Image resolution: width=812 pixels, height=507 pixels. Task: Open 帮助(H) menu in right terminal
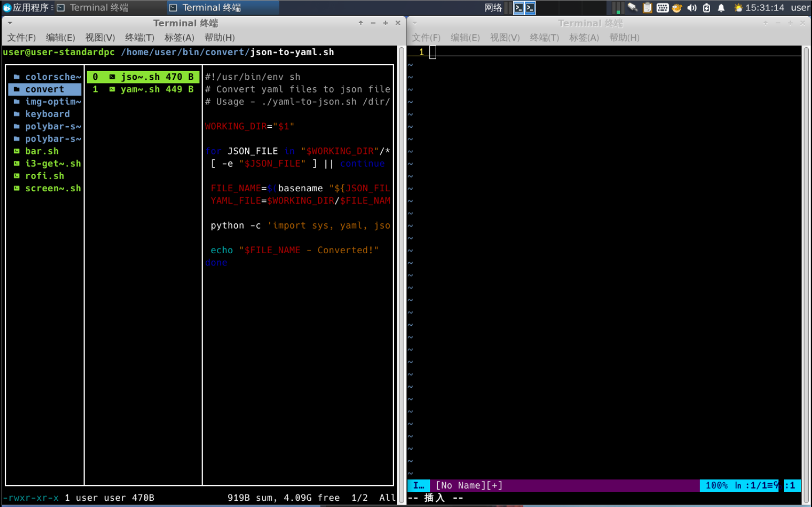point(625,37)
